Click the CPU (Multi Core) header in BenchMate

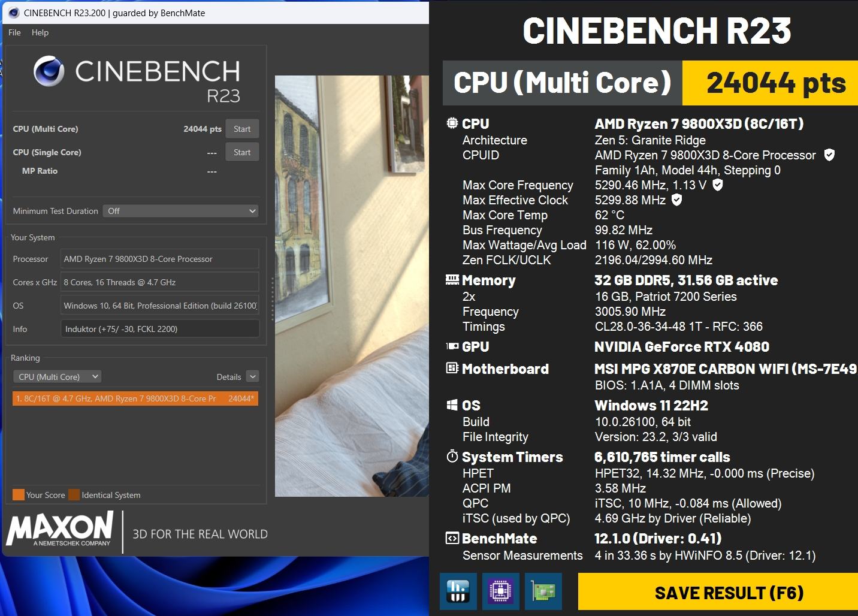coord(562,83)
